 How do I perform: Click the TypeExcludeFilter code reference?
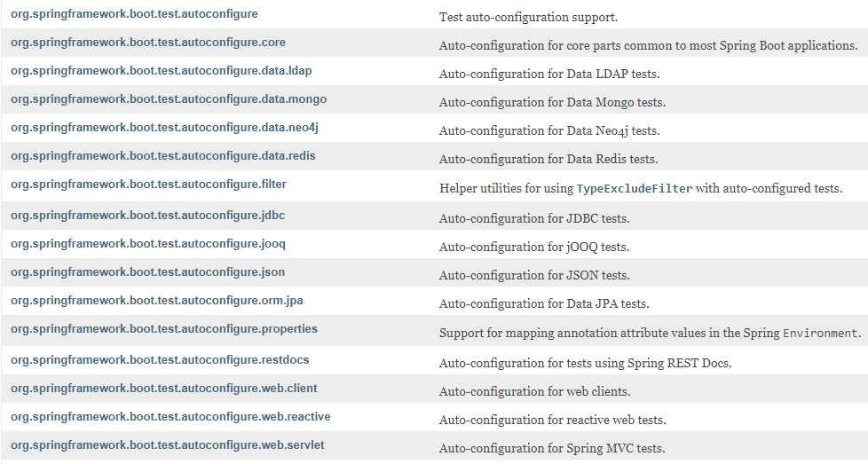point(635,189)
